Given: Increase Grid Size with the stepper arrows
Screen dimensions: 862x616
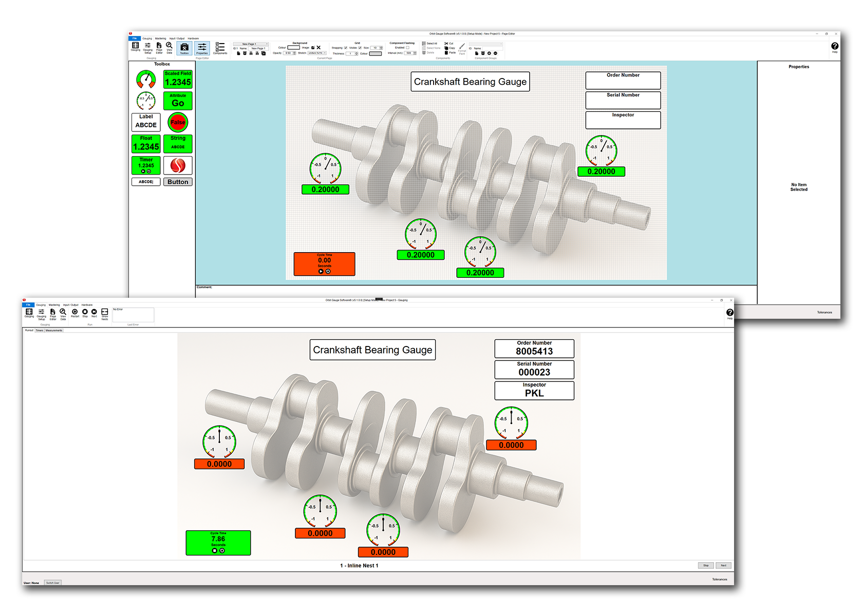Looking at the screenshot, I should [x=381, y=47].
